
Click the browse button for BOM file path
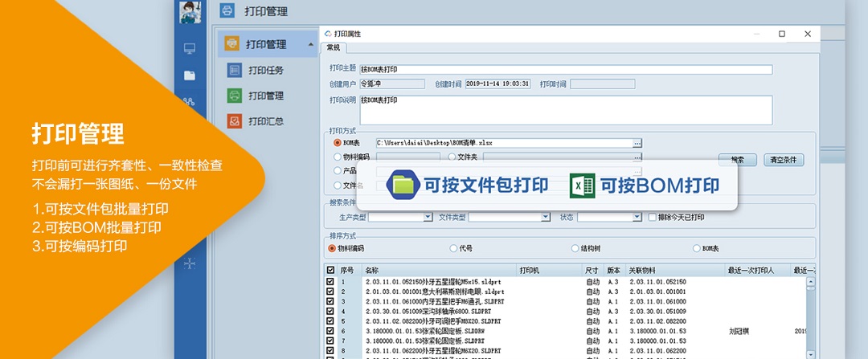click(637, 143)
